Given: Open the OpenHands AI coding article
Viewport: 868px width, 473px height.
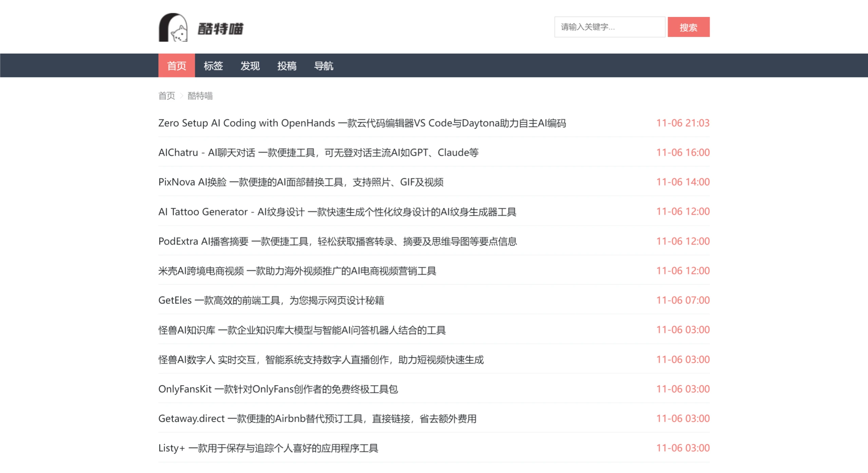Looking at the screenshot, I should (363, 123).
